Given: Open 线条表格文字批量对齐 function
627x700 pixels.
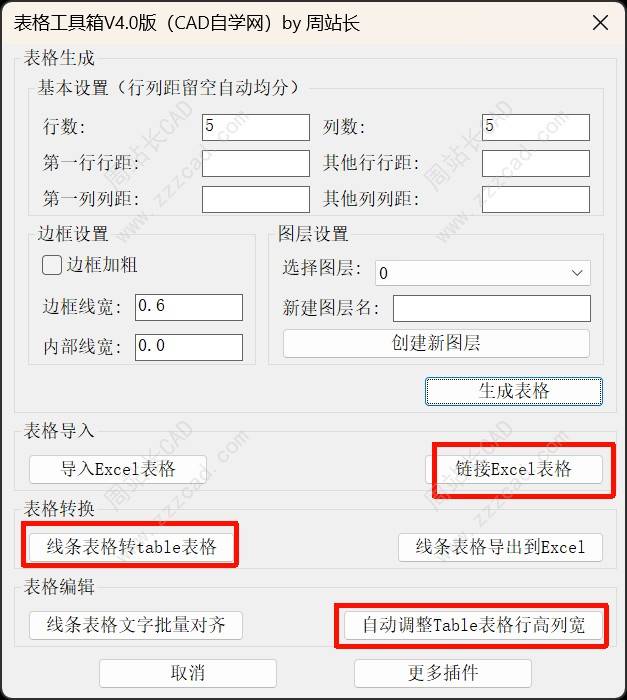Looking at the screenshot, I should pos(136,625).
